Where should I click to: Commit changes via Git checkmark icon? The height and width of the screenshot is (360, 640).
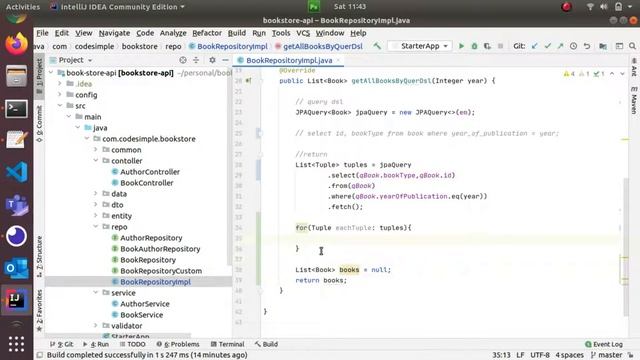[x=547, y=46]
